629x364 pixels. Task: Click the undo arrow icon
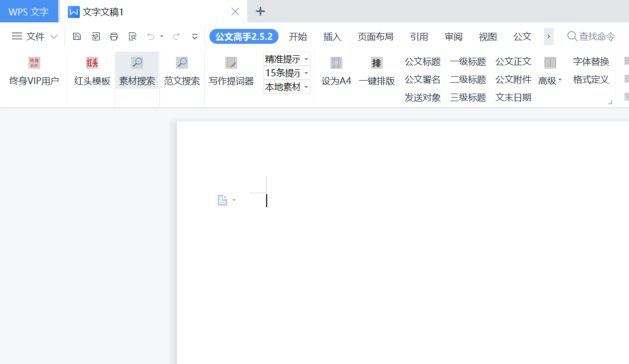pos(151,36)
